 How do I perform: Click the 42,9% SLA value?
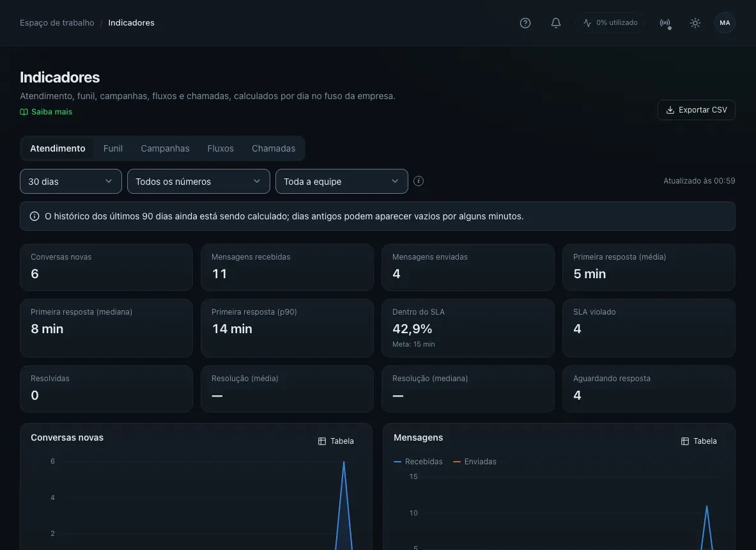pyautogui.click(x=412, y=329)
